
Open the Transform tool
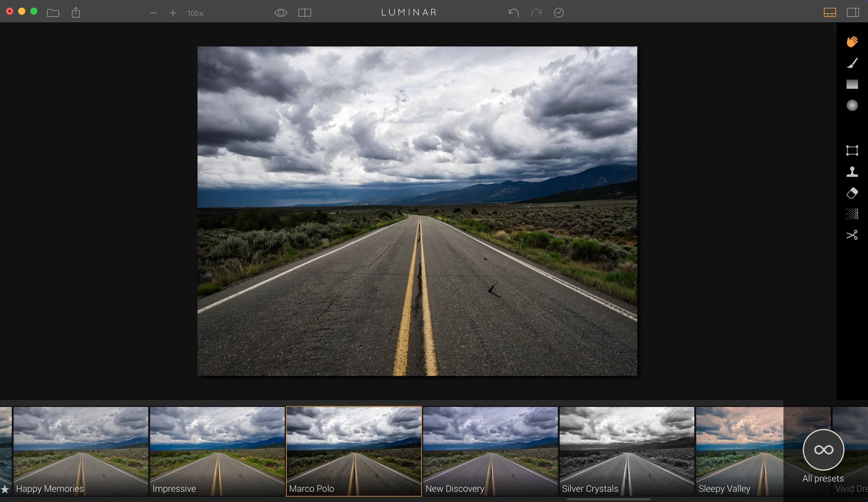[852, 151]
